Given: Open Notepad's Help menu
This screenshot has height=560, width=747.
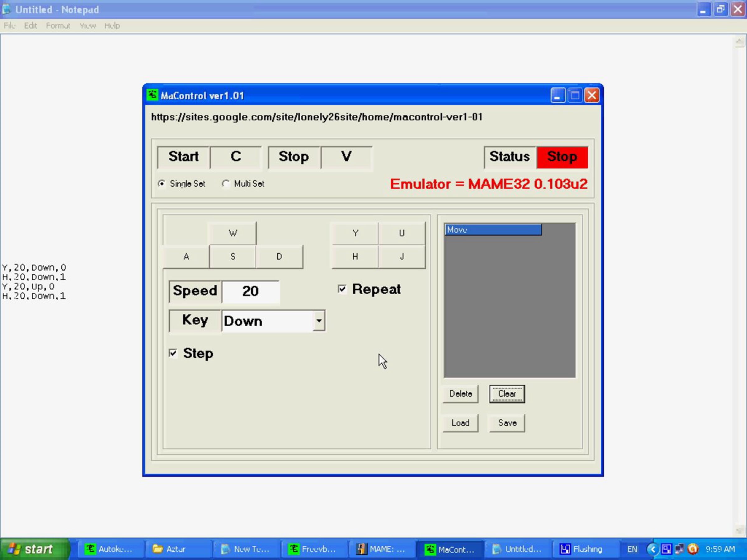Looking at the screenshot, I should click(112, 26).
